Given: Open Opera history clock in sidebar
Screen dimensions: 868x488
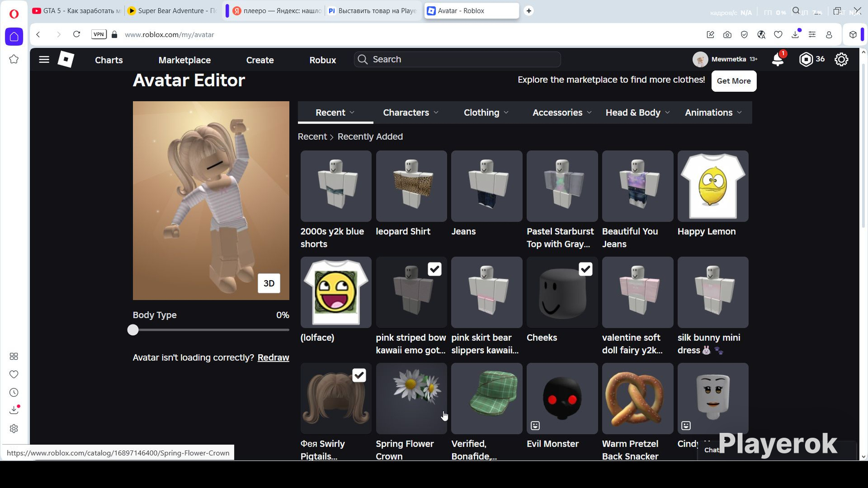Looking at the screenshot, I should click(x=14, y=392).
